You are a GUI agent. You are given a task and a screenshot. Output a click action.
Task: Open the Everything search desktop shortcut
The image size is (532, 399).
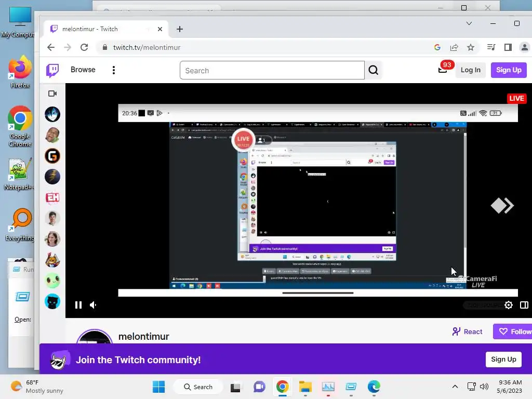pos(20,225)
